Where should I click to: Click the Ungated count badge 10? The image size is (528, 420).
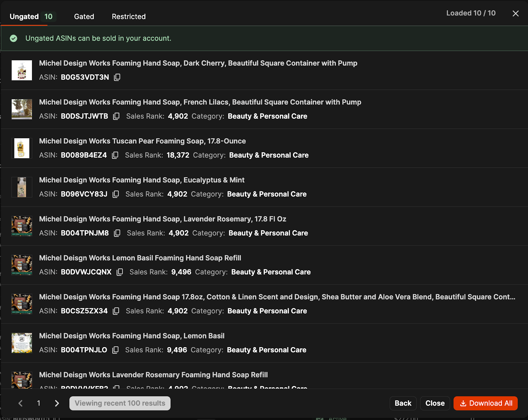[x=49, y=16]
